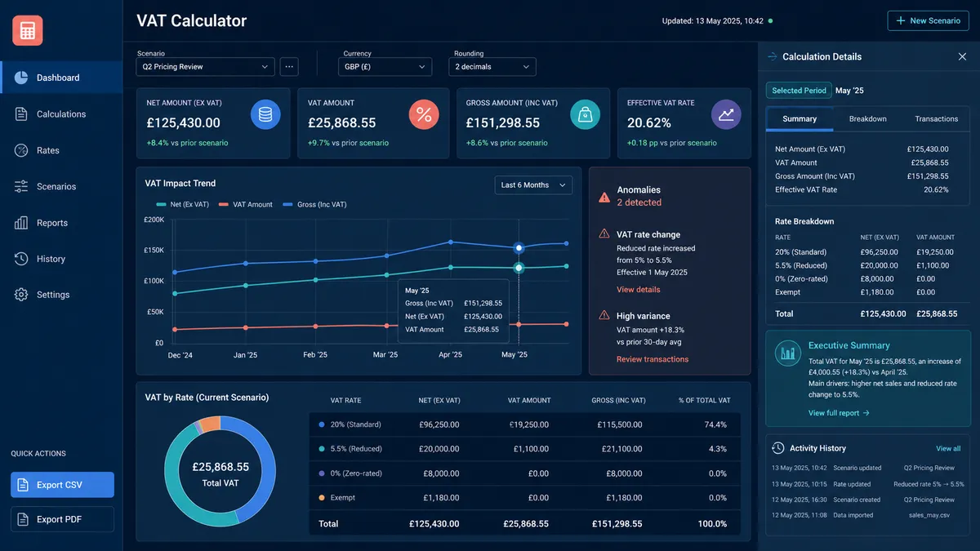Select the 20% (Standard) table row label
Image resolution: width=980 pixels, height=551 pixels.
[x=355, y=424]
